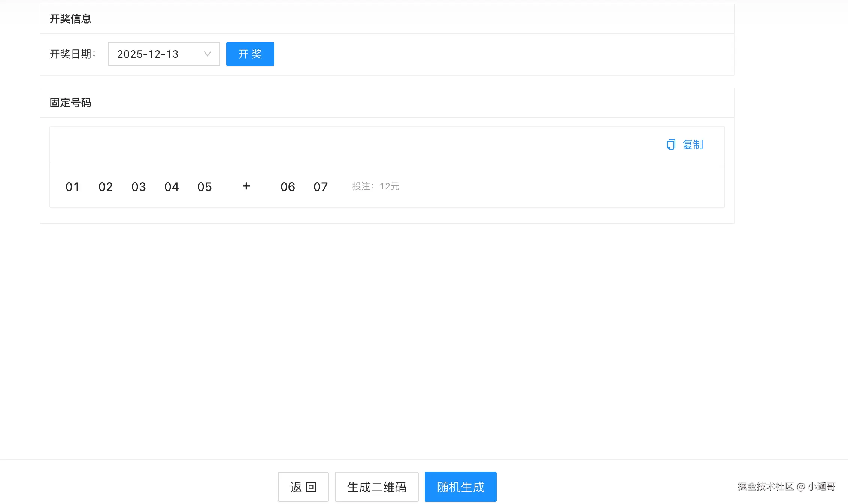The height and width of the screenshot is (504, 848).
Task: Click the 2025-12-13 date value
Action: click(148, 54)
